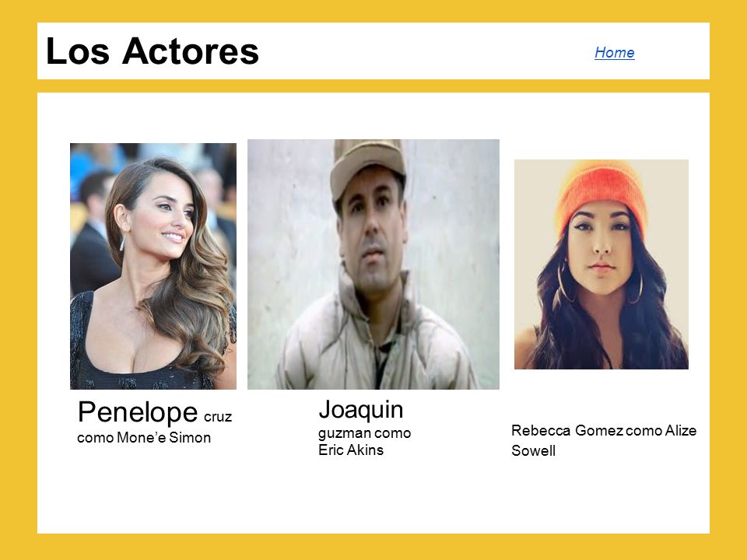
Task: Pick the yellow band between header and content
Action: pos(373,86)
